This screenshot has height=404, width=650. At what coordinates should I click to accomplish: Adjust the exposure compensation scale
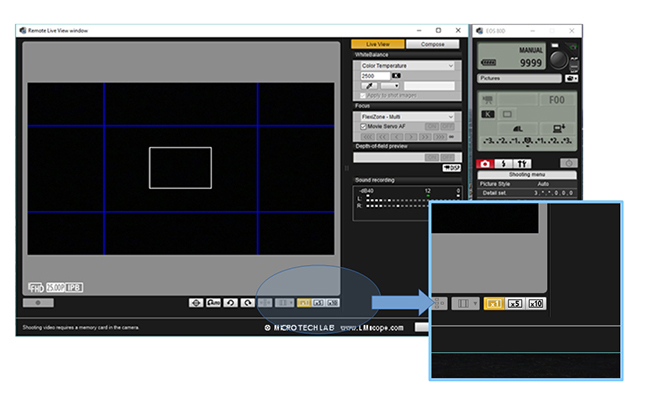(527, 142)
